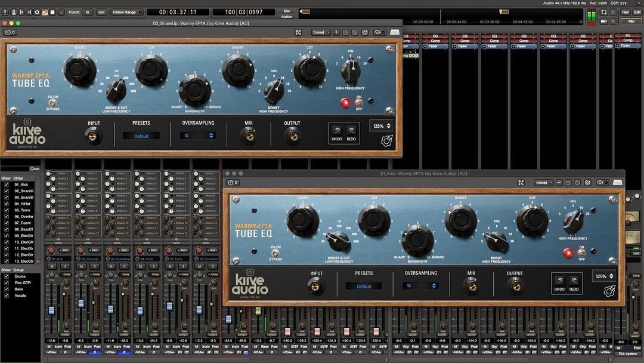This screenshot has height=363, width=644.
Task: Uncheck the 04_HiHat strip visibility checkbox
Action: click(x=7, y=204)
